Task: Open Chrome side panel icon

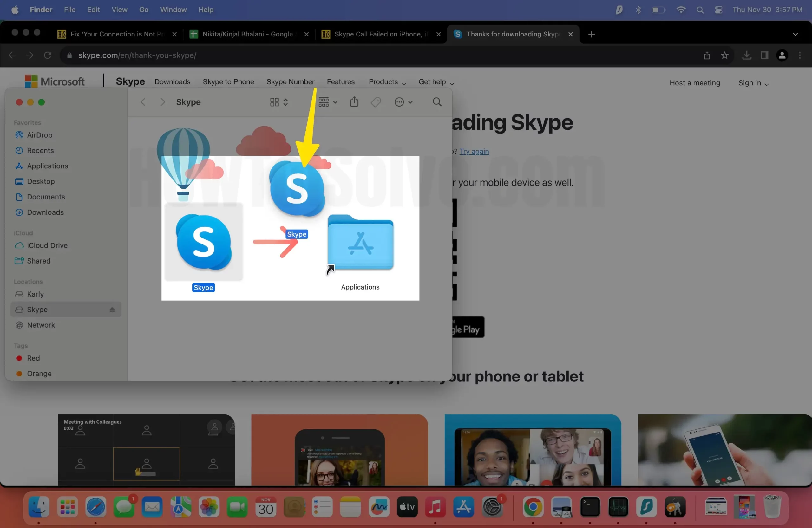Action: click(x=764, y=55)
